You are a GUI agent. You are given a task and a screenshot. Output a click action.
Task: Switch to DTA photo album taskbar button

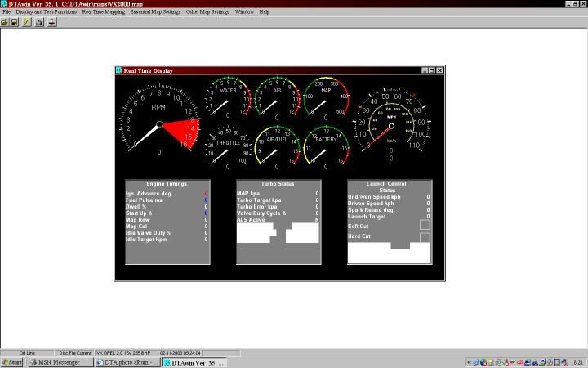click(x=127, y=362)
